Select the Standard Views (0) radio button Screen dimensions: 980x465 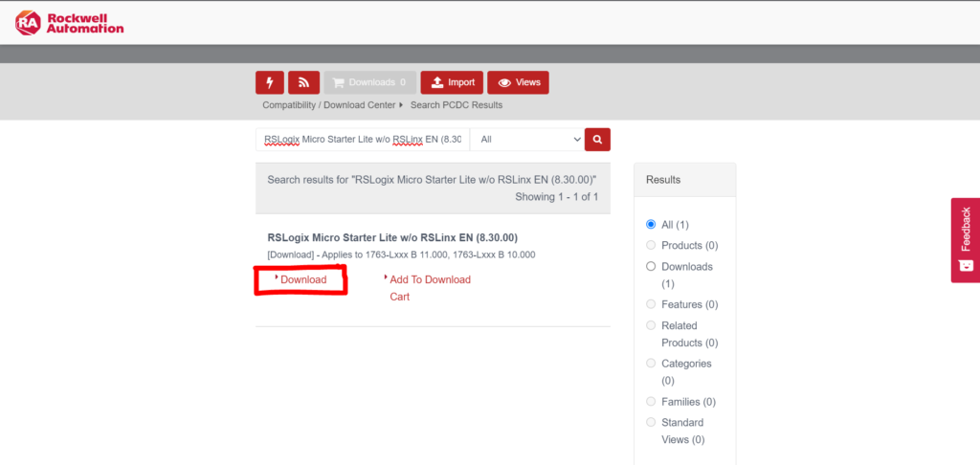pos(651,423)
